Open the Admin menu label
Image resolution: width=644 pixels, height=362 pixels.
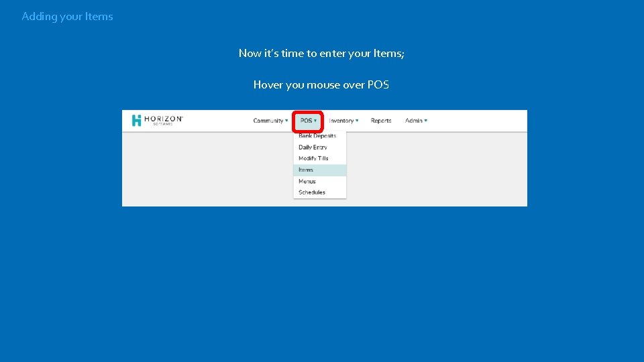pos(414,121)
